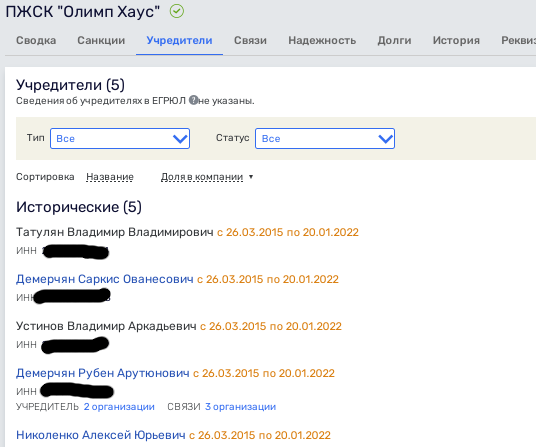Switch to the Сводка tab
Viewport: 536px width, 447px height.
(36, 40)
